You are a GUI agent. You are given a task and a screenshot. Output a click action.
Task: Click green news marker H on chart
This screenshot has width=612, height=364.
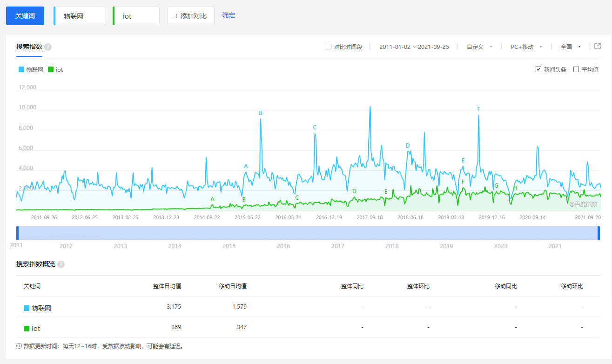[515, 188]
